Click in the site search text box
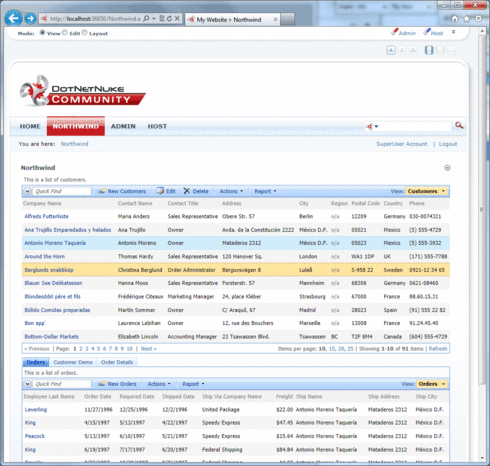The image size is (490, 466). pos(415,126)
